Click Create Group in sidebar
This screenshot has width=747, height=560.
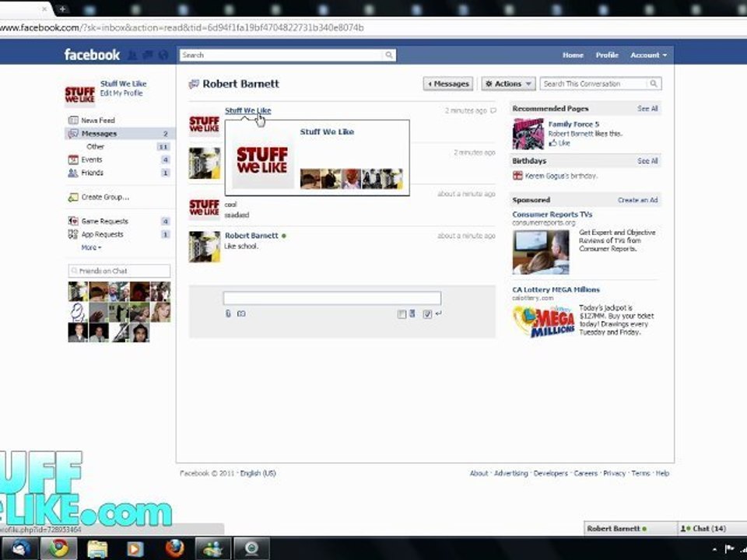click(105, 197)
